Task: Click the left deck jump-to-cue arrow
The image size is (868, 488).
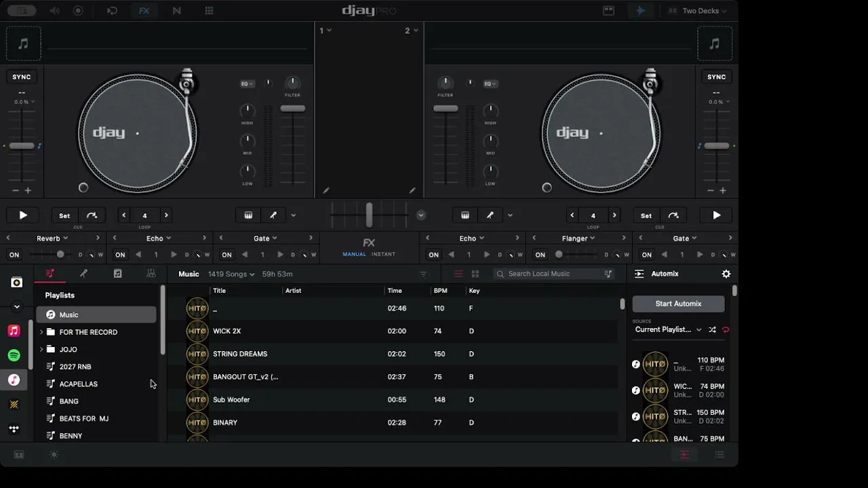Action: [92, 216]
